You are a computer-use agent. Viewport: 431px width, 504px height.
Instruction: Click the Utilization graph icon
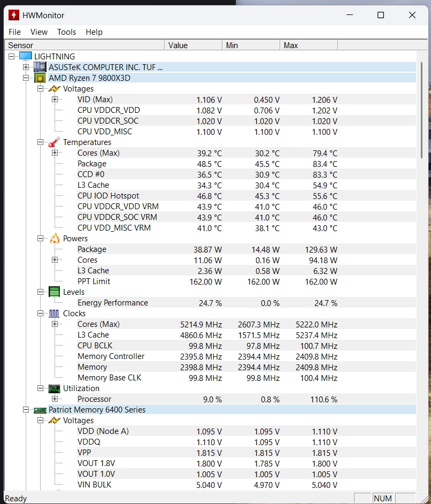(54, 388)
